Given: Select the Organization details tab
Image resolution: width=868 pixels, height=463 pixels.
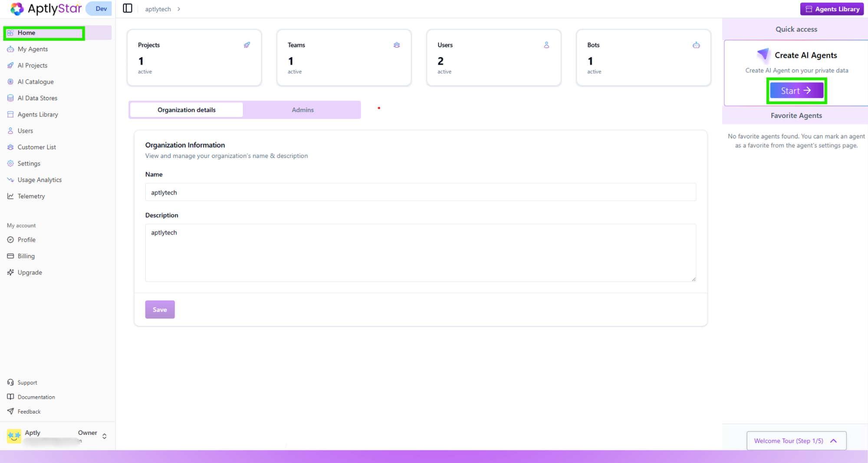Looking at the screenshot, I should 187,110.
